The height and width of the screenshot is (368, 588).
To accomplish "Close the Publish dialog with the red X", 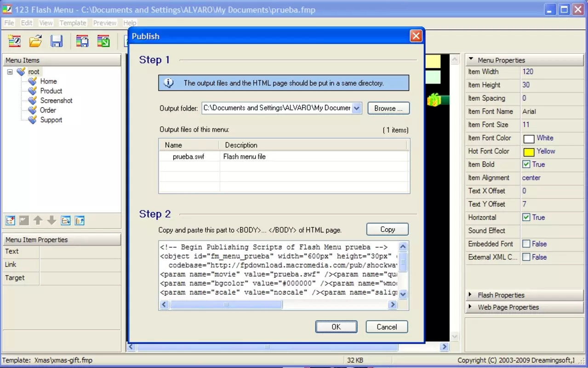I will click(x=416, y=36).
